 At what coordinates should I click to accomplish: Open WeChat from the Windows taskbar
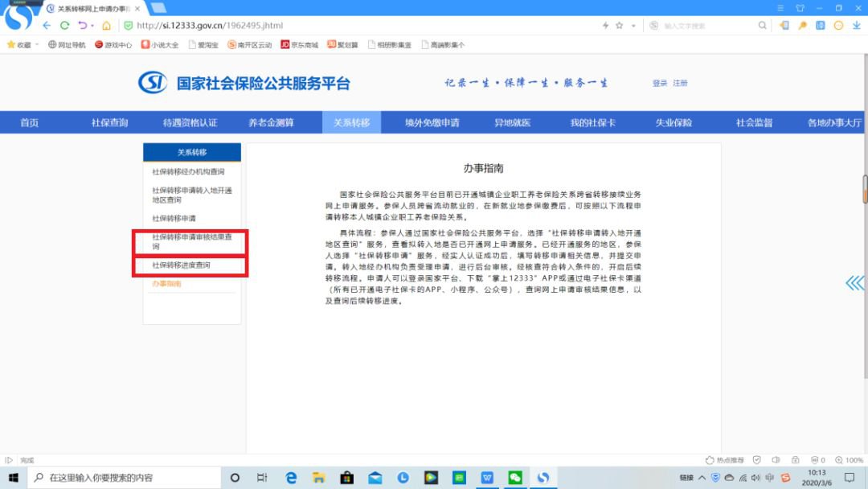click(514, 478)
